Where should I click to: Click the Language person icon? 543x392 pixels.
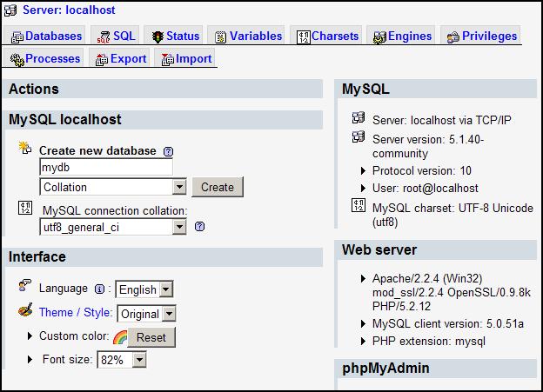click(x=25, y=285)
